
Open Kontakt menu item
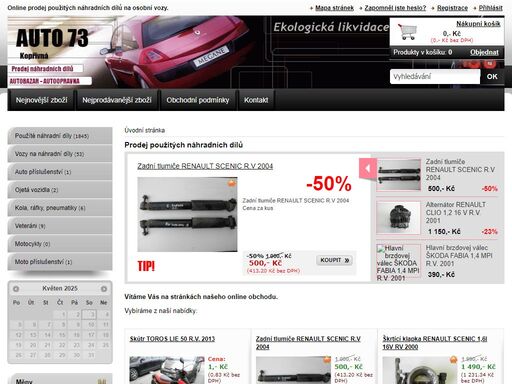256,100
